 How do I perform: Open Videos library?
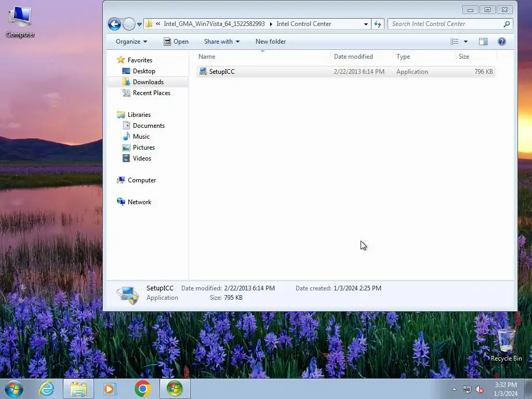pos(142,158)
